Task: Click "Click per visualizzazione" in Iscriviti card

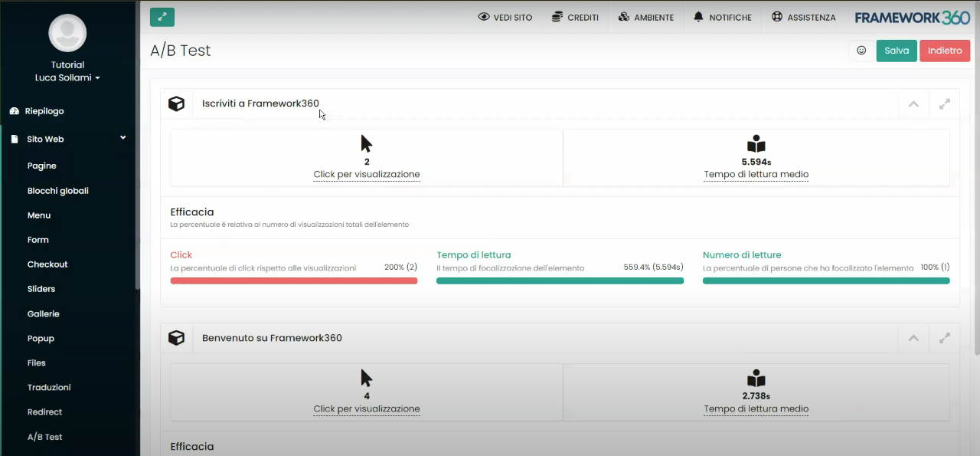Action: [367, 175]
